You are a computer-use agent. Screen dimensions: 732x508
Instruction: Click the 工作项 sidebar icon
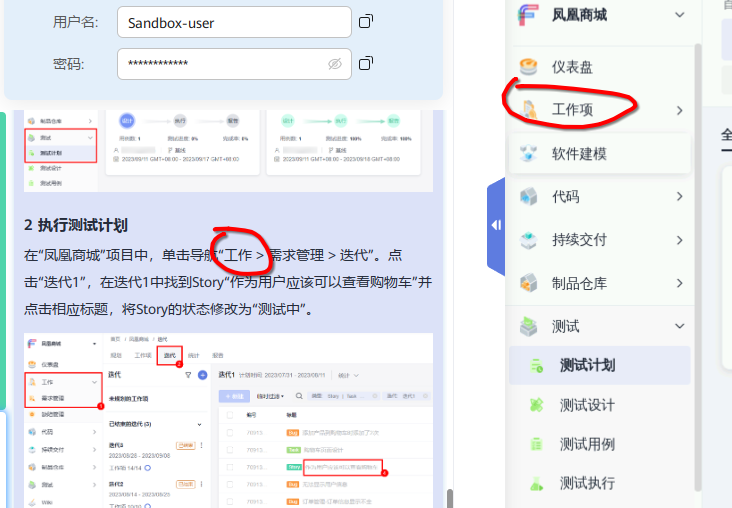(x=529, y=110)
